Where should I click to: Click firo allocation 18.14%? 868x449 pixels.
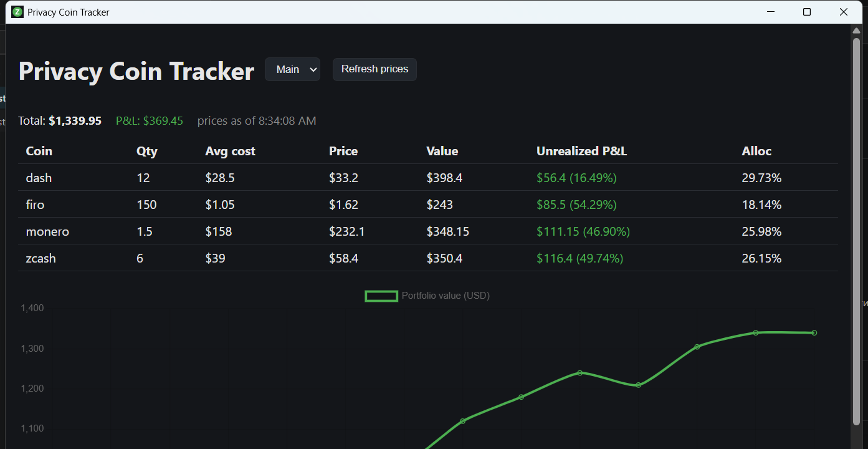click(761, 205)
